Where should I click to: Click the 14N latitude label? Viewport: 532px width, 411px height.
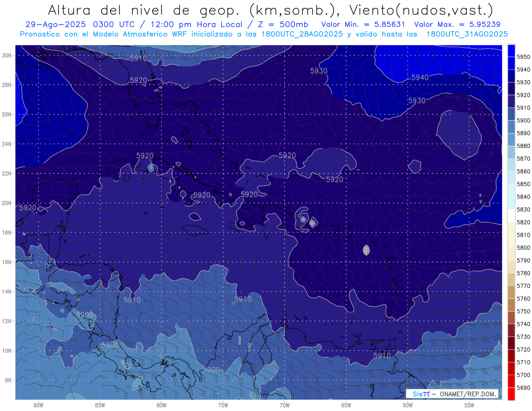(x=6, y=291)
